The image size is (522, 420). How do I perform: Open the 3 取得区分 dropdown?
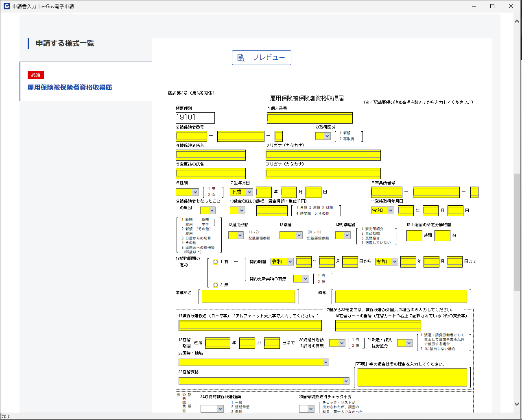pyautogui.click(x=323, y=136)
